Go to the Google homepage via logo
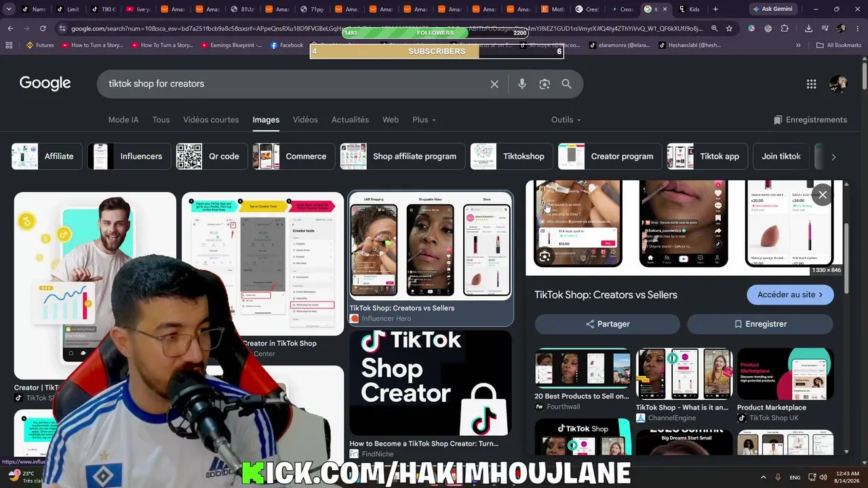This screenshot has height=488, width=868. pos(45,83)
